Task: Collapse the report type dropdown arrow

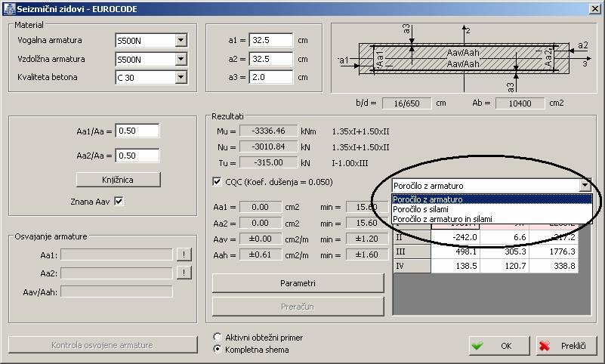Action: pos(585,186)
